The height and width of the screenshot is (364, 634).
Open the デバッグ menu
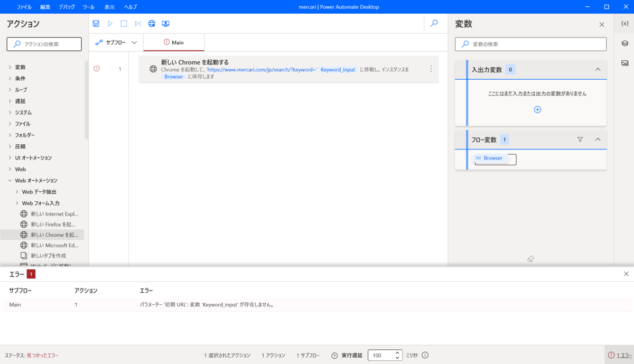[67, 7]
